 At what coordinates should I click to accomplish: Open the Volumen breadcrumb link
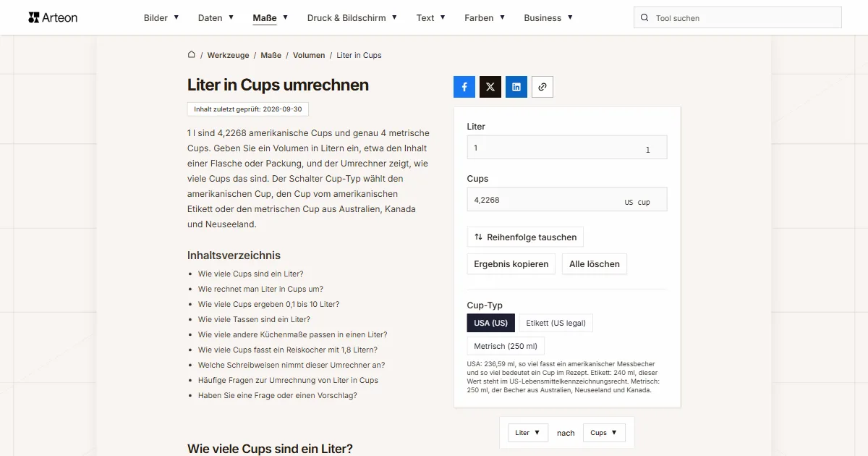coord(309,55)
